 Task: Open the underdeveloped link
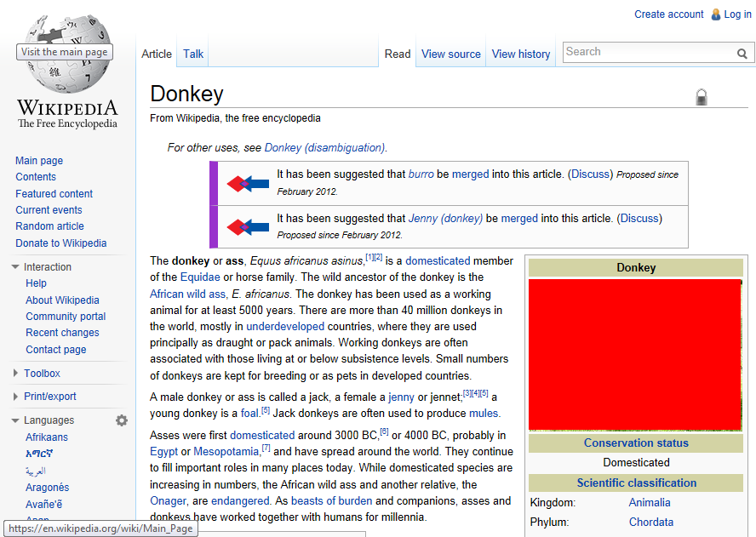point(285,326)
